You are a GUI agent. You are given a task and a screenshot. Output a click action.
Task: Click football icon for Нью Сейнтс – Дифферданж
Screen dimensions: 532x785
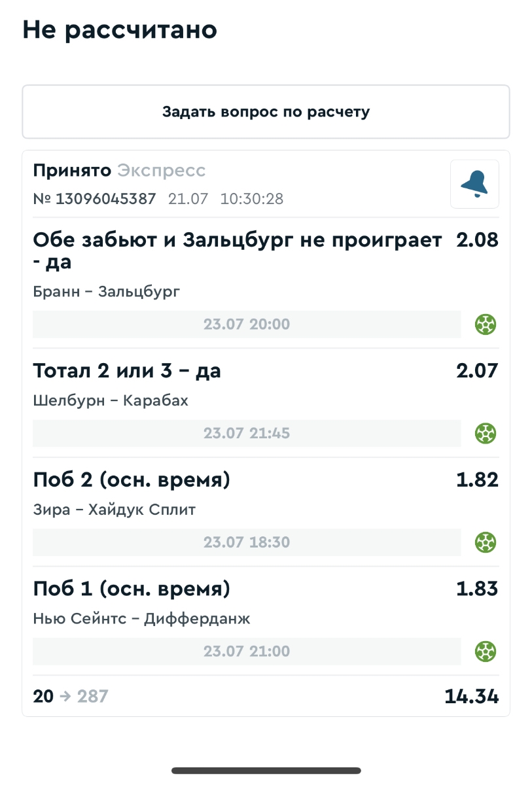pyautogui.click(x=486, y=652)
